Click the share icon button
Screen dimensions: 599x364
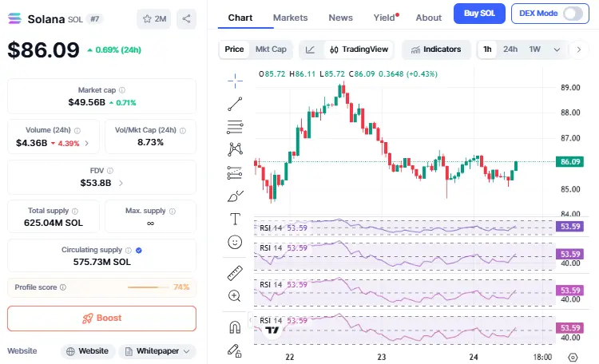click(186, 18)
